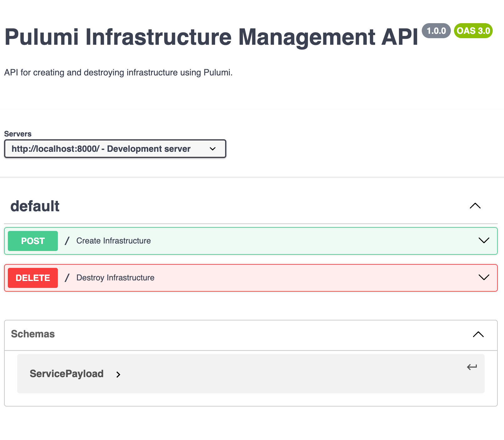This screenshot has width=504, height=440.
Task: Click the 'Schemas' section title
Action: tap(33, 334)
